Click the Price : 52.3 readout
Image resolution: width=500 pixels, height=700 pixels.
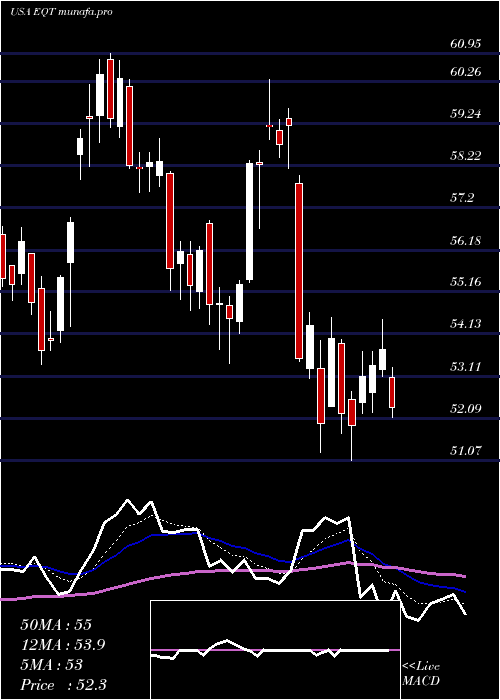(x=63, y=685)
